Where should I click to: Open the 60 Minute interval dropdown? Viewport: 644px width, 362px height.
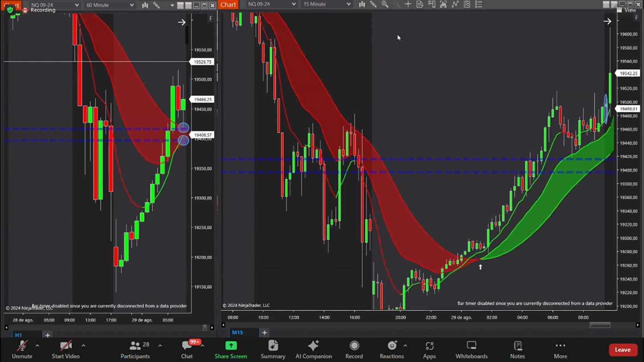(x=109, y=5)
